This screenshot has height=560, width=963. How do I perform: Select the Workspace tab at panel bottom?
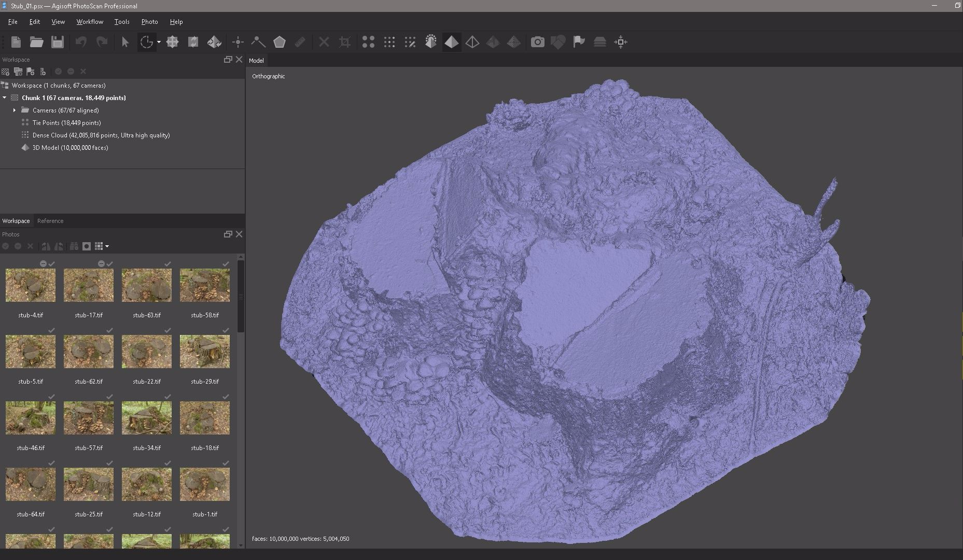point(16,221)
